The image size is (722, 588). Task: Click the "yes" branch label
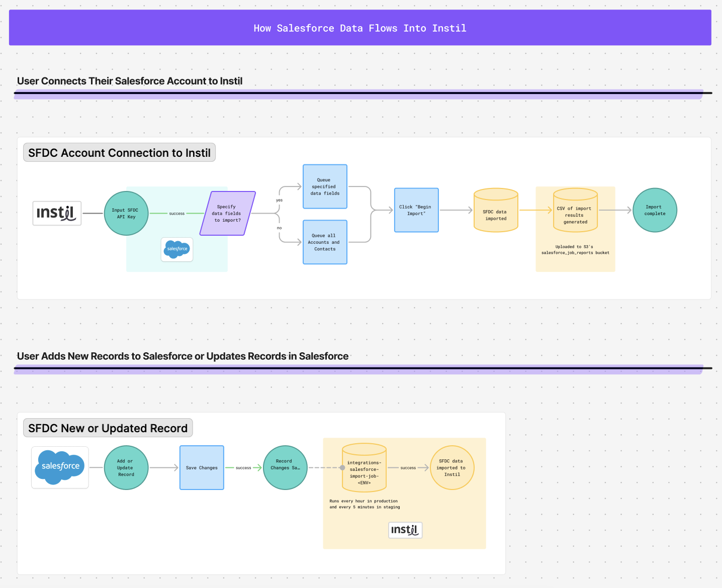click(279, 200)
